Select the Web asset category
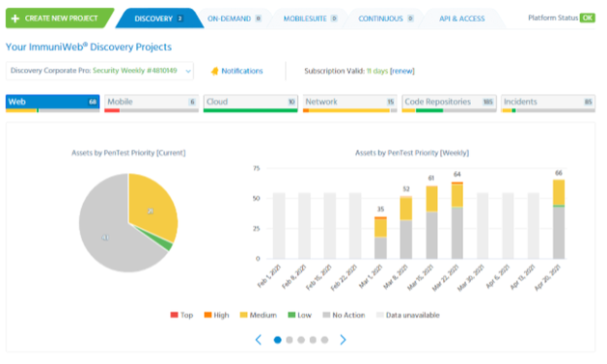This screenshot has width=607, height=364. (x=52, y=104)
